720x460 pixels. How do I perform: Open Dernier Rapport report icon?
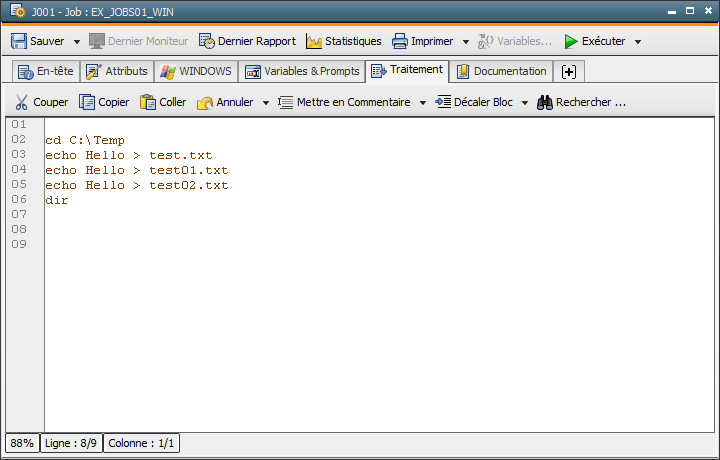207,41
